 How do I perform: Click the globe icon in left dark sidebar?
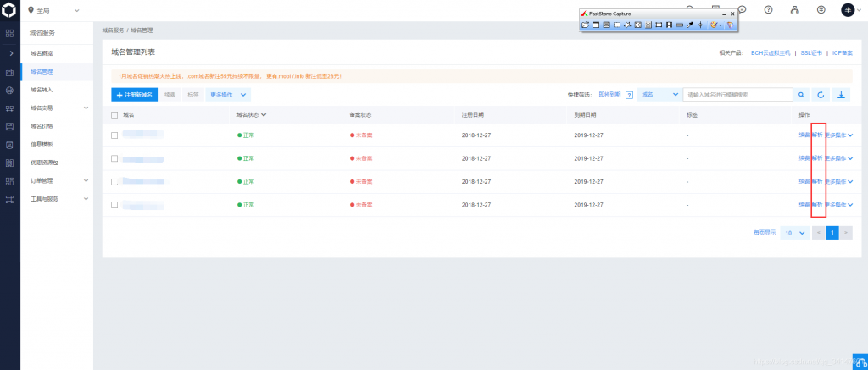coord(9,90)
